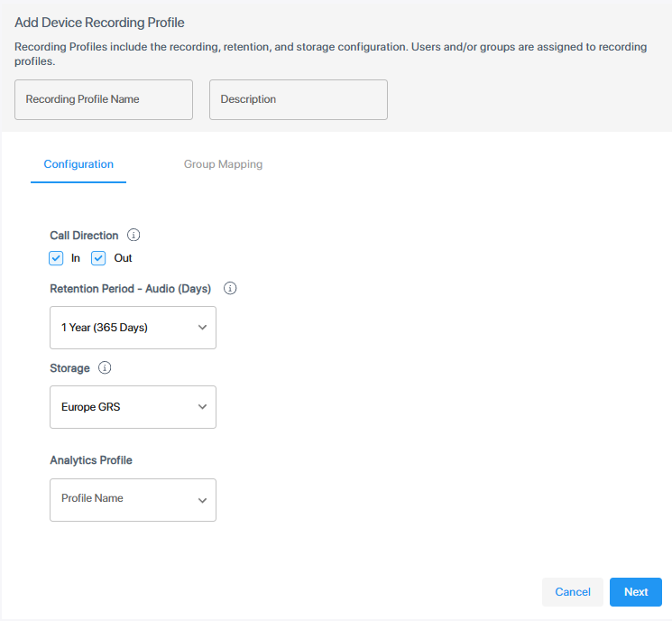Click the "Out" checkbox label text
The height and width of the screenshot is (621, 672).
click(123, 258)
